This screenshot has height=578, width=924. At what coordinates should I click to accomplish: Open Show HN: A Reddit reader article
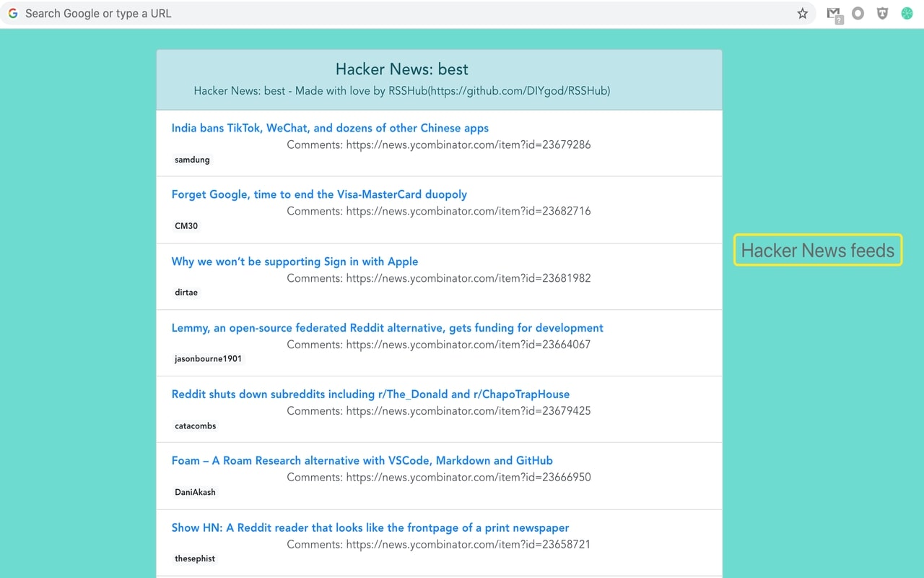tap(370, 527)
